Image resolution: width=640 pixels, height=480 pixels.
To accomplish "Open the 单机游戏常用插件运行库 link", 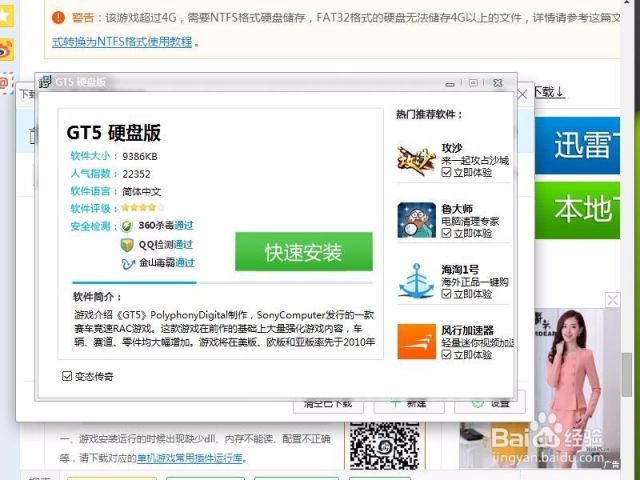I will point(190,458).
